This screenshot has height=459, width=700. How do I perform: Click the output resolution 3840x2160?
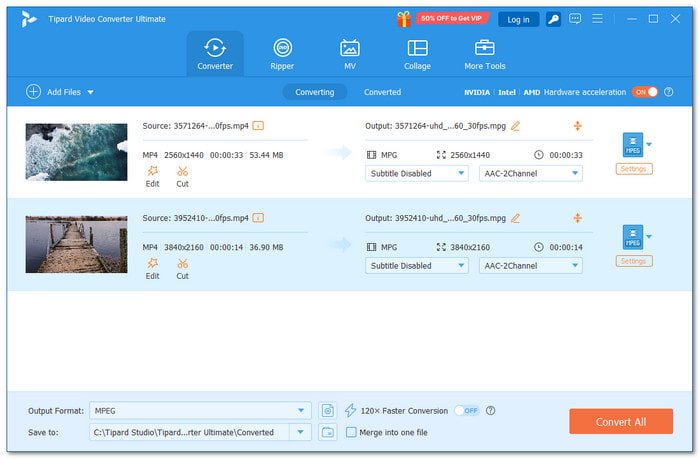pos(470,247)
